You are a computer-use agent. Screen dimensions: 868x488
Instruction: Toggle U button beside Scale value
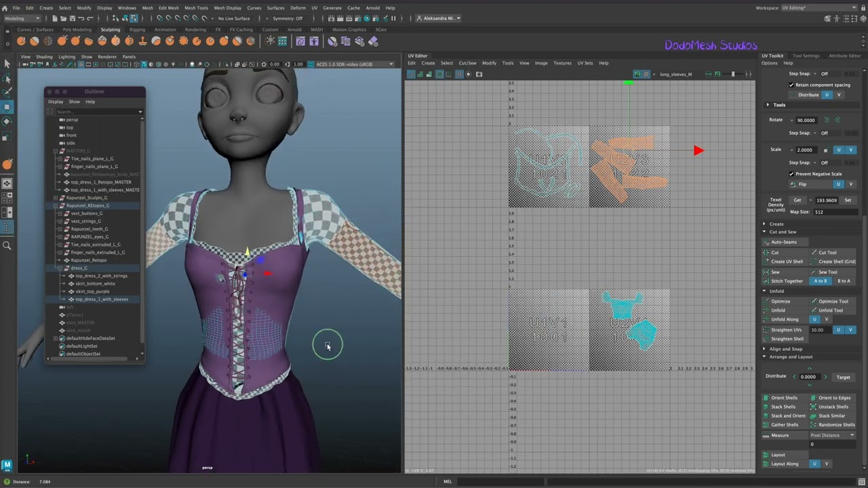tap(838, 150)
